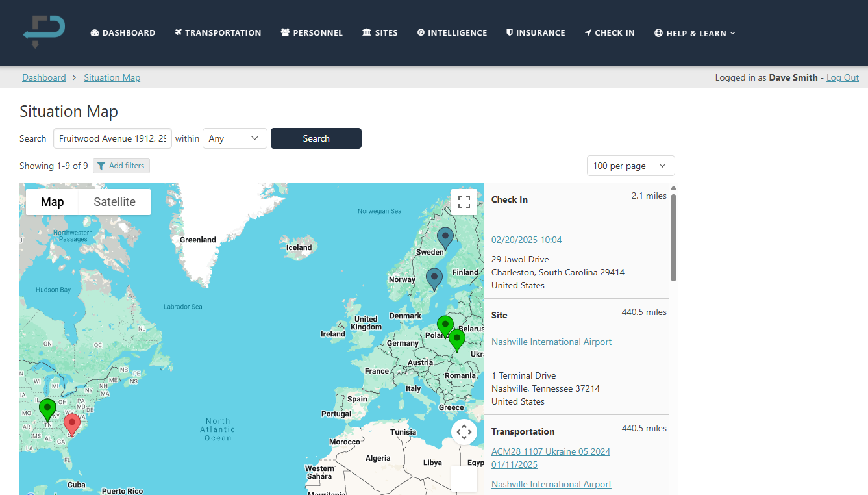This screenshot has width=868, height=495.
Task: Click the Search button
Action: tap(316, 138)
